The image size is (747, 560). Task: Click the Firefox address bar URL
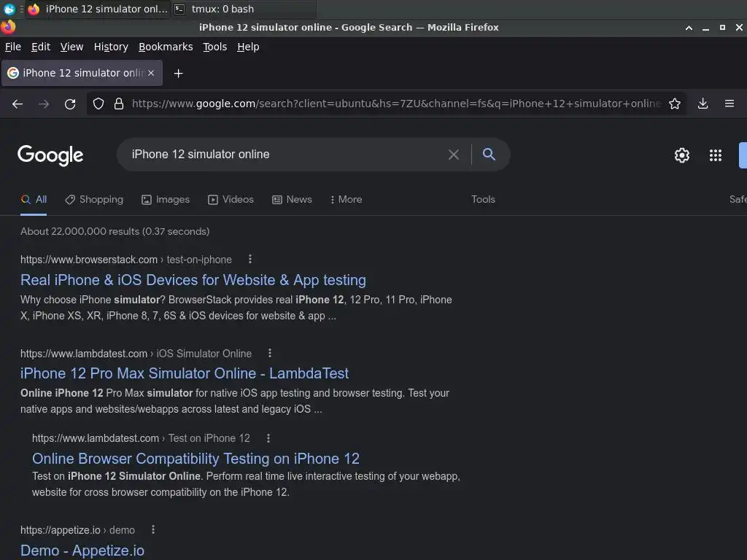tap(396, 104)
